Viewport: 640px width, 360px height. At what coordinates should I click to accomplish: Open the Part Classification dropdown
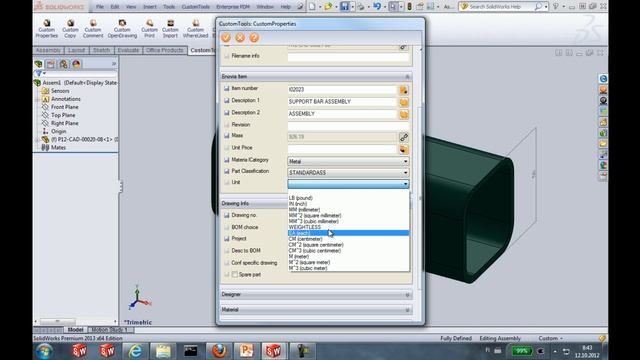pyautogui.click(x=348, y=173)
